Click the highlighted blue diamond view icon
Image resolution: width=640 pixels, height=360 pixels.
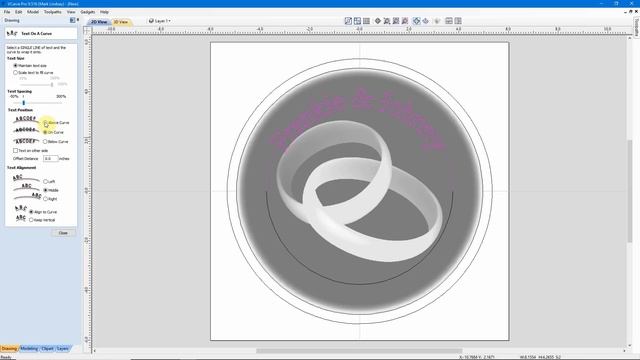(416, 21)
